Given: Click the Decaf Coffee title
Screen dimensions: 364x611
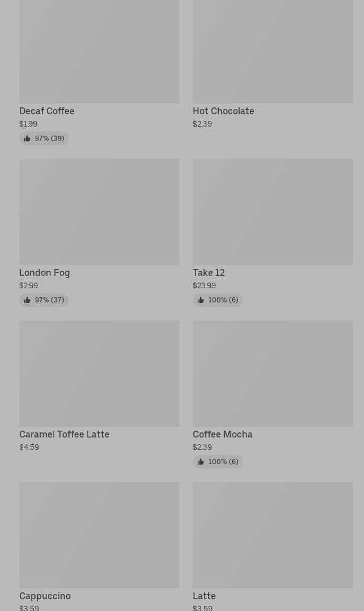Looking at the screenshot, I should click(47, 111).
